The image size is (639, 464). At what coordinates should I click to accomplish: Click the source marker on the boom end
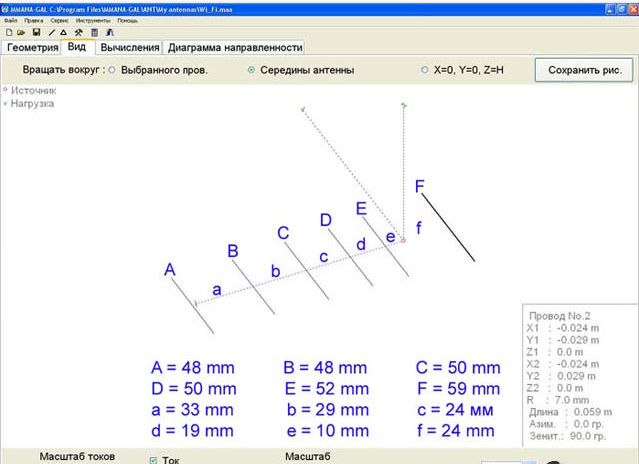pos(403,240)
